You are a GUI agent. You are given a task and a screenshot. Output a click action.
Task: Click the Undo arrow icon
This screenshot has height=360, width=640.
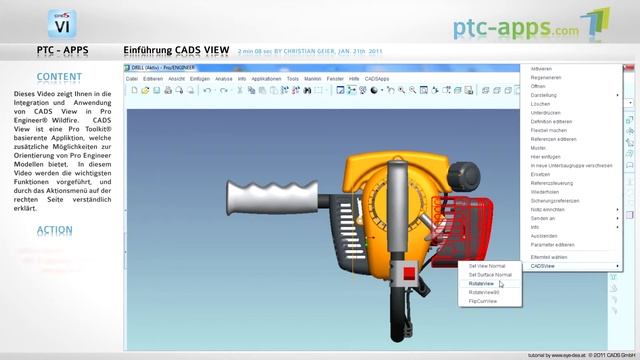click(x=207, y=90)
